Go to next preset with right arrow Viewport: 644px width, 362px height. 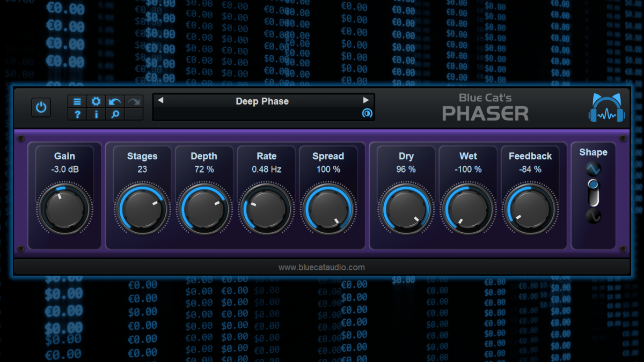366,100
